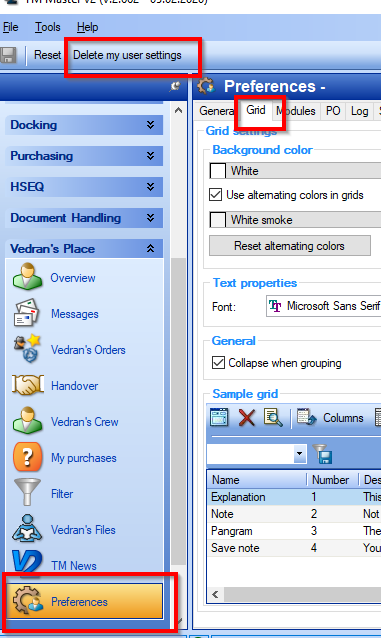Expand the HSEQ section
The image size is (381, 638).
point(84,187)
